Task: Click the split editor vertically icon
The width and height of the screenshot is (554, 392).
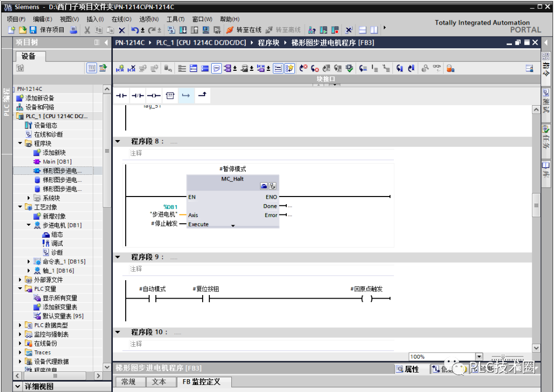Action: (374, 30)
